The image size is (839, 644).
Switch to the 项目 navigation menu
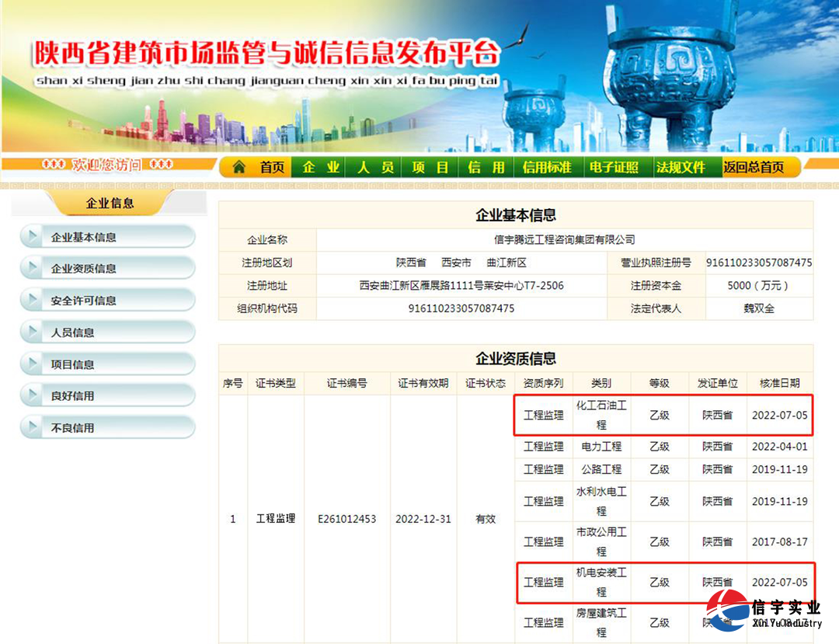coord(430,168)
